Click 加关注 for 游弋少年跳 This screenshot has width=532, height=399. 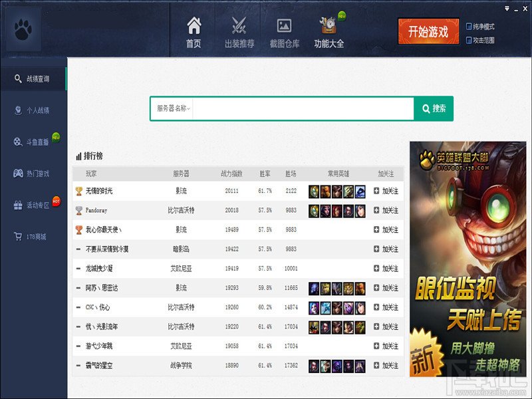click(x=386, y=346)
